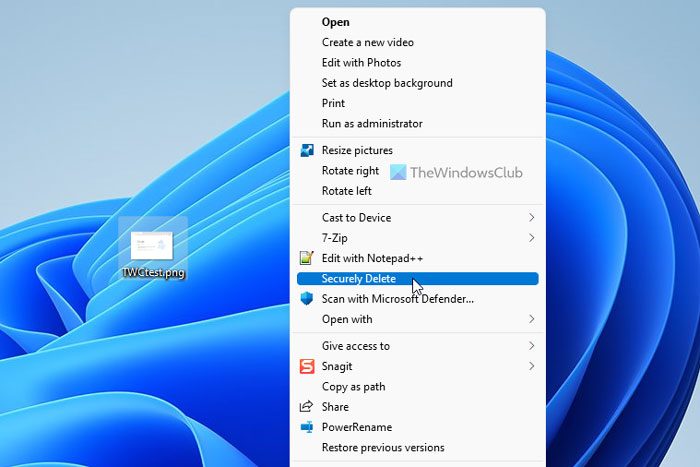Choose Share from the context menu
Image resolution: width=700 pixels, height=467 pixels.
[417, 407]
